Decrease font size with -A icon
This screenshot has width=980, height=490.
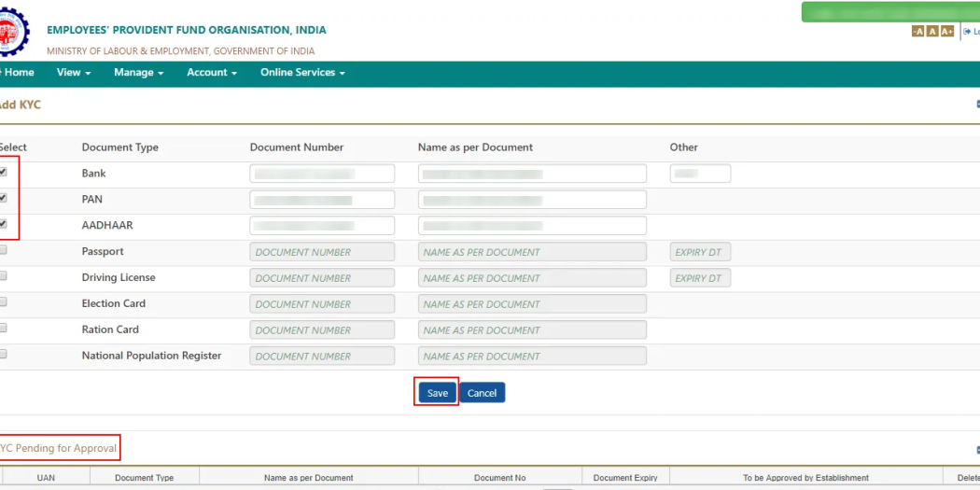click(x=917, y=32)
